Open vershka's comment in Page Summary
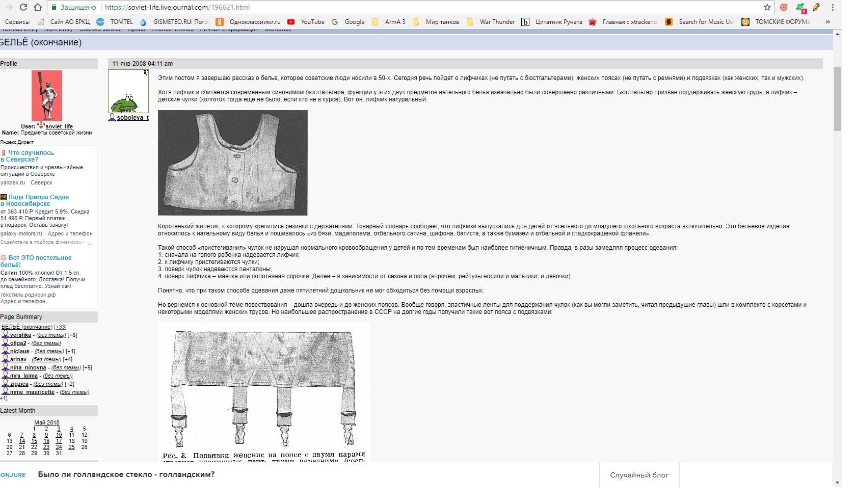 (x=20, y=335)
